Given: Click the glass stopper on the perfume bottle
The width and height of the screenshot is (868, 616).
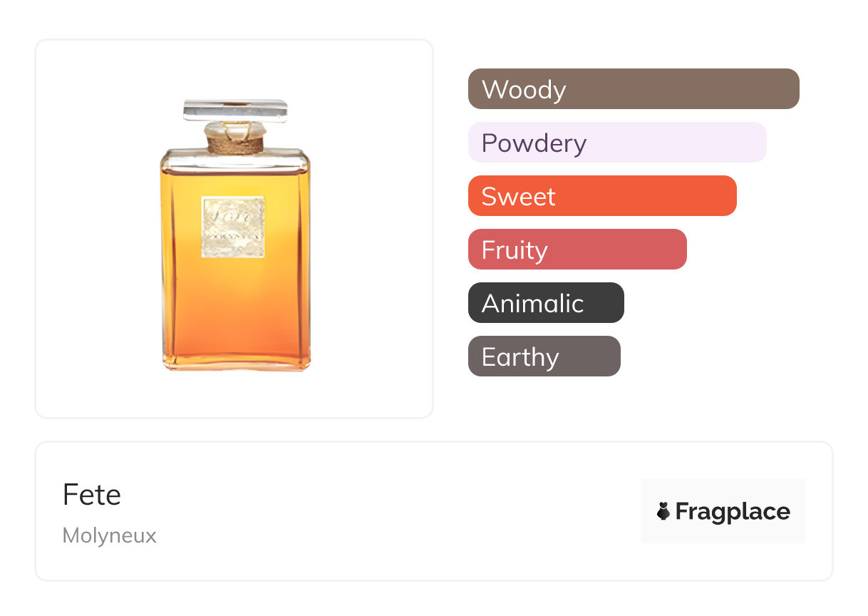Looking at the screenshot, I should [x=234, y=111].
